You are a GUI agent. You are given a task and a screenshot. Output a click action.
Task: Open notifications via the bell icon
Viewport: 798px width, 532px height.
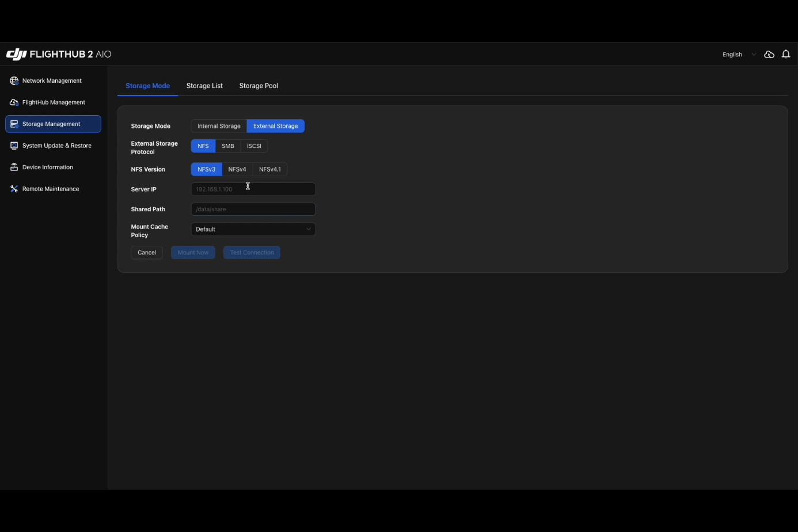click(x=786, y=54)
